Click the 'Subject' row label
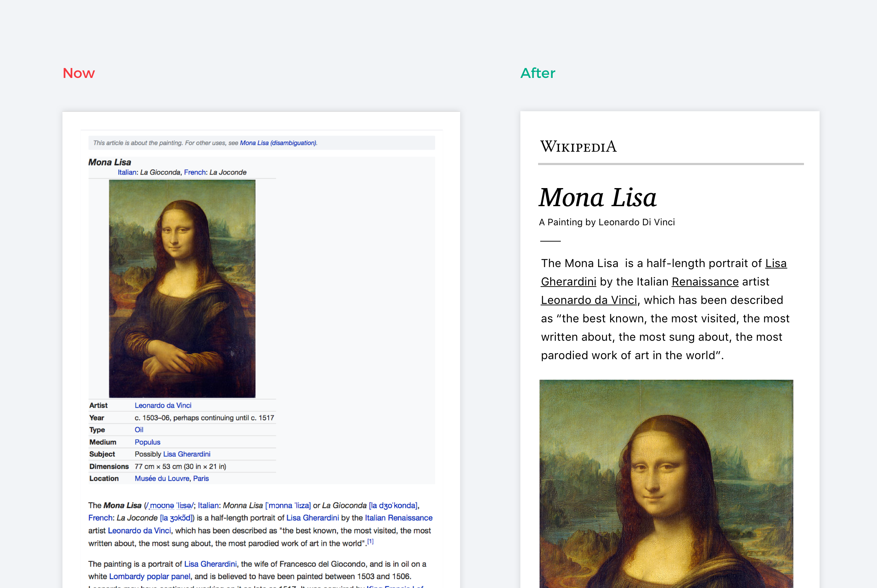The height and width of the screenshot is (588, 877). click(x=102, y=454)
